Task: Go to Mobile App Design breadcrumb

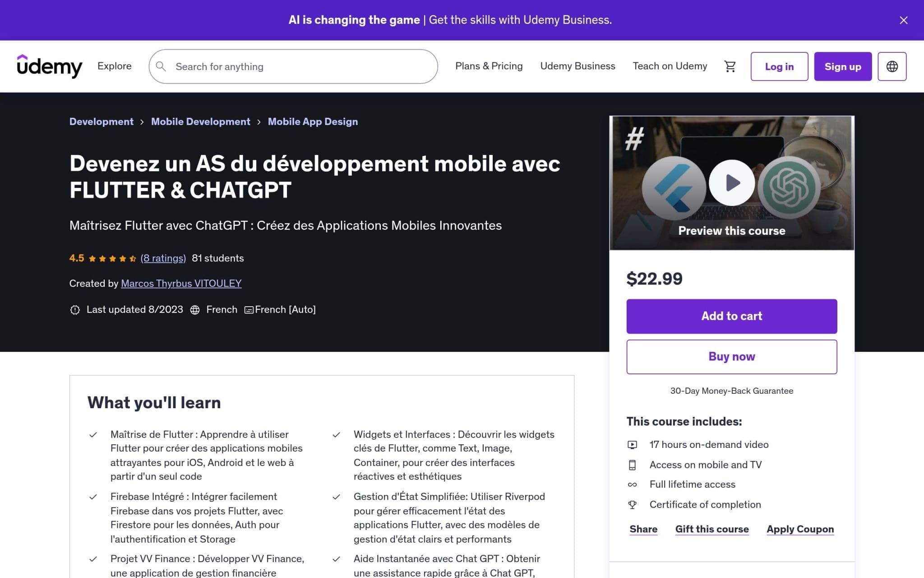Action: [313, 121]
